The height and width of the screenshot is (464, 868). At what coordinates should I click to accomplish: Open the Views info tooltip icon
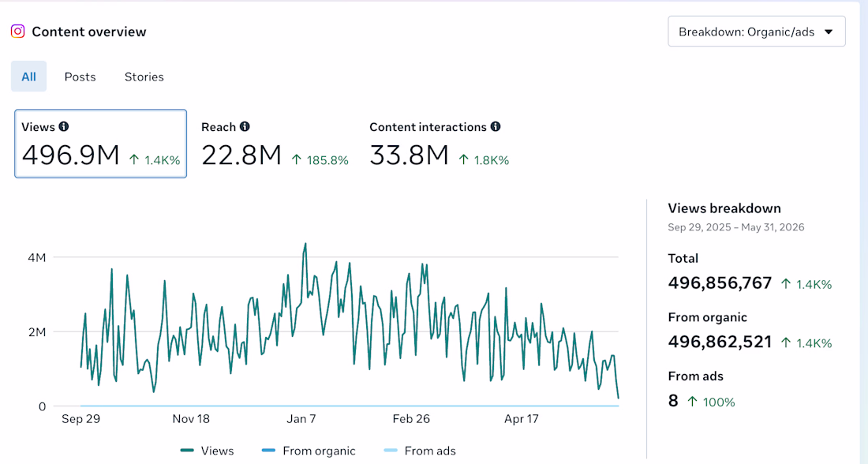[x=64, y=127]
